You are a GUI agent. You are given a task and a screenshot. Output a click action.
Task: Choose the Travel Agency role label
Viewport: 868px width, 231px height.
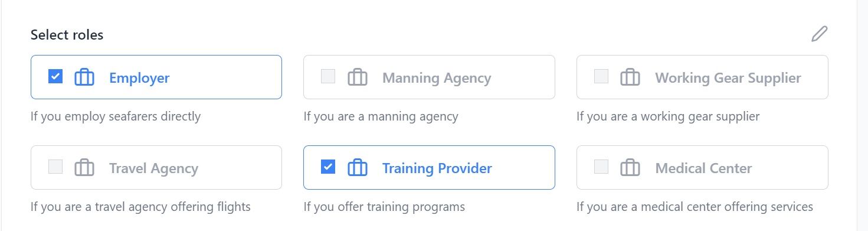tap(153, 168)
